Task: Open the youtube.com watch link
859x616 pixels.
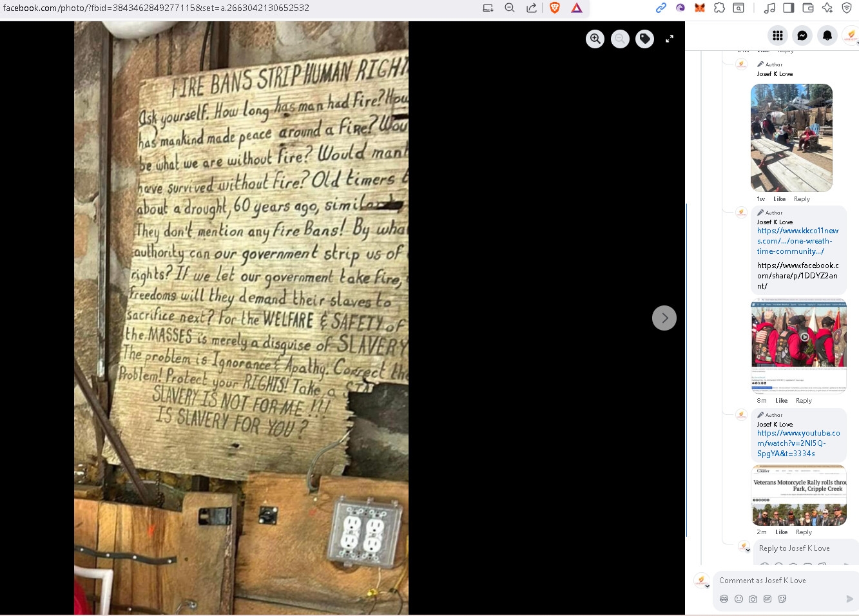Action: coord(798,443)
